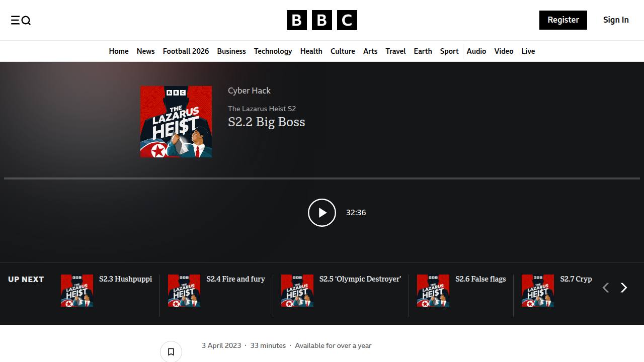This screenshot has height=362, width=644.
Task: Click the S2.2 Big Boss title
Action: click(x=266, y=122)
